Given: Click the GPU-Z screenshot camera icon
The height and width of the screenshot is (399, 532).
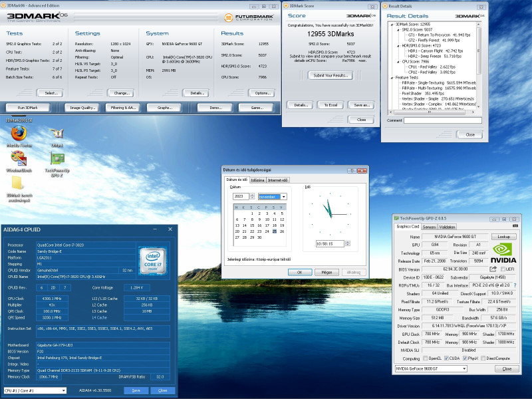Looking at the screenshot, I should 515,226.
